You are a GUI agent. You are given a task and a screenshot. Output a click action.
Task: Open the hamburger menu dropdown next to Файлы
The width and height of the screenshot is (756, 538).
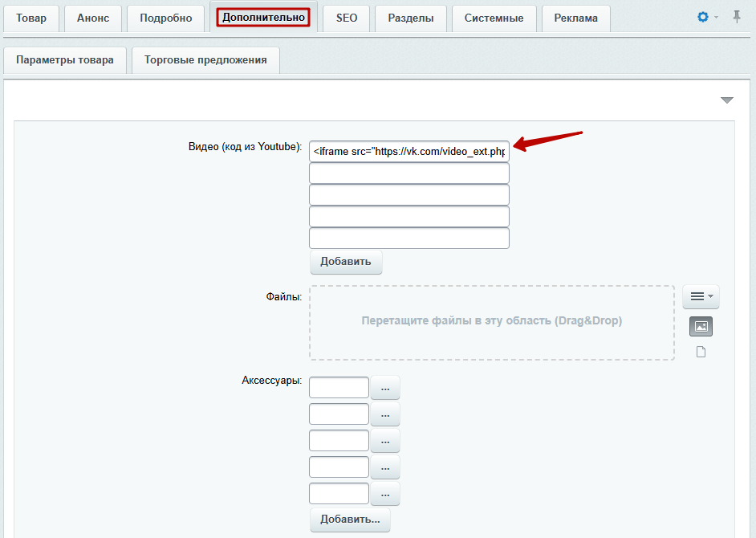pos(701,296)
